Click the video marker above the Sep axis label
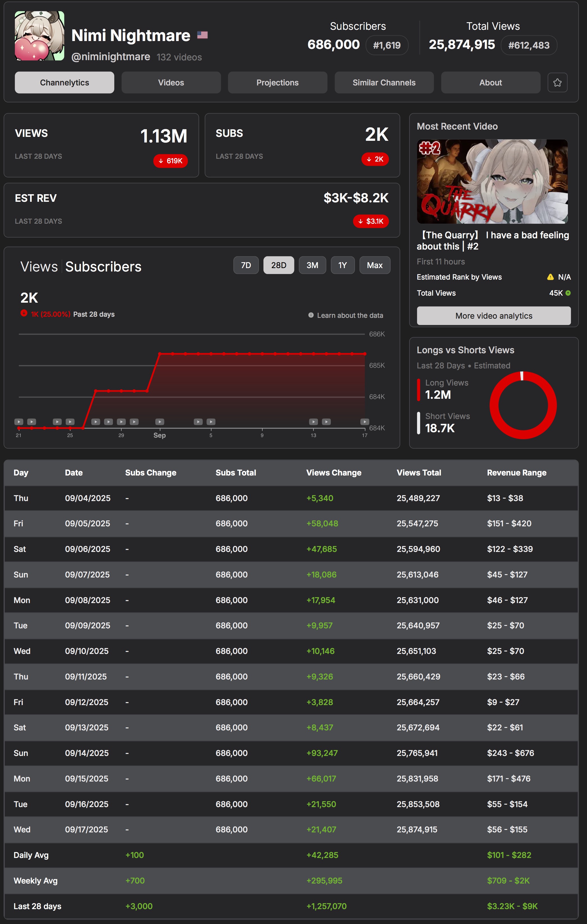587x924 pixels. coord(160,422)
